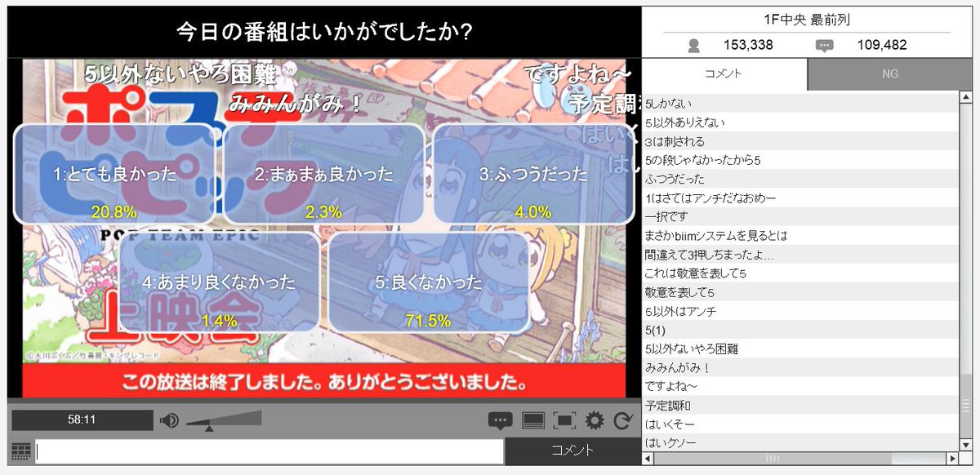The image size is (980, 475).
Task: Select comment row 5しかない
Action: tap(800, 104)
